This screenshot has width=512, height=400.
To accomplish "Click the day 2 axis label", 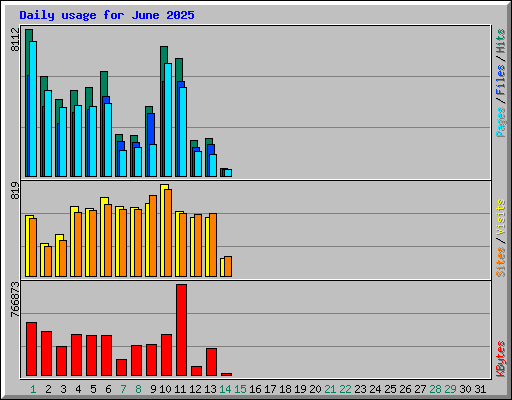I will pyautogui.click(x=48, y=389).
